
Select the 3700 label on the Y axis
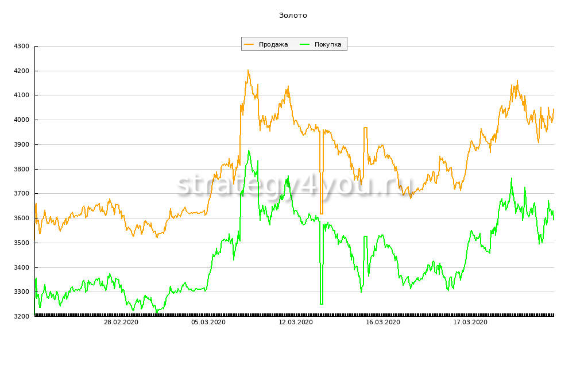click(x=21, y=194)
